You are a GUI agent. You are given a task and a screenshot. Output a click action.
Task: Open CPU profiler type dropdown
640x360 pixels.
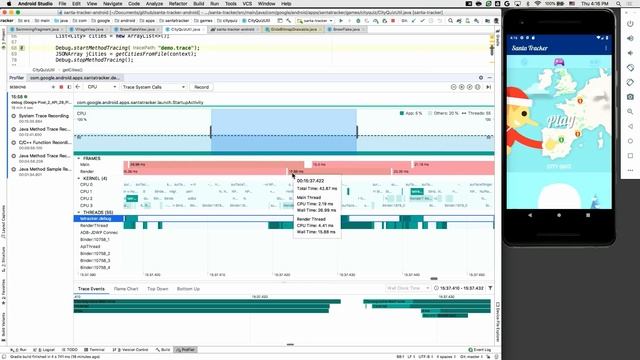(101, 87)
